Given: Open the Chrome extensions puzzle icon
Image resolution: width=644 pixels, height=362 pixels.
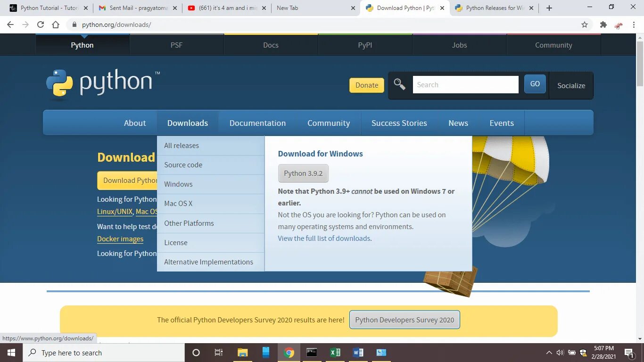Looking at the screenshot, I should (603, 25).
